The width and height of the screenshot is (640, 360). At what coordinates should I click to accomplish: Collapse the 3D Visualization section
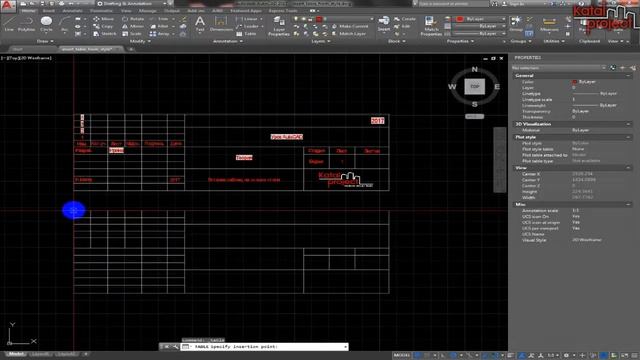point(628,124)
